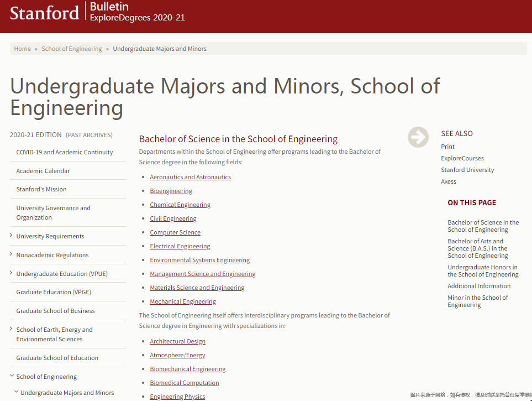Select the Nonacademic Regulations sidebar label

click(52, 255)
